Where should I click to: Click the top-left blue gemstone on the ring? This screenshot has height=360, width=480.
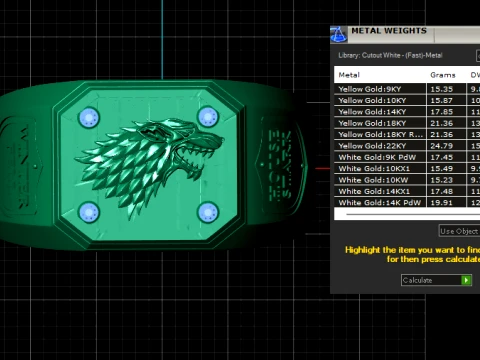tap(89, 117)
